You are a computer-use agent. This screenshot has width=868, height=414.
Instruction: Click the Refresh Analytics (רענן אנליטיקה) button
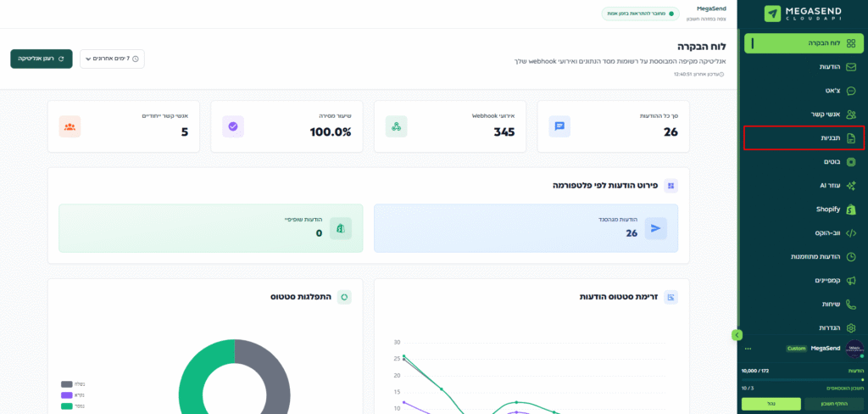pos(41,59)
